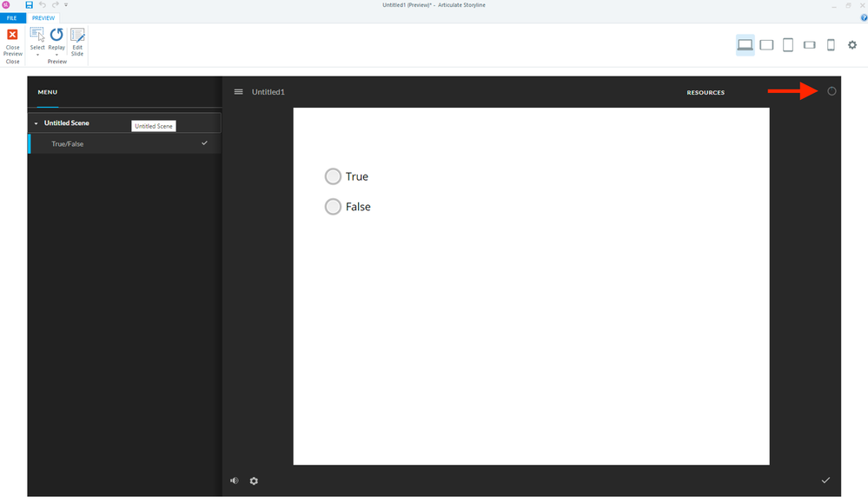This screenshot has height=503, width=868.
Task: Select the MENU tab in sidebar
Action: pos(48,92)
